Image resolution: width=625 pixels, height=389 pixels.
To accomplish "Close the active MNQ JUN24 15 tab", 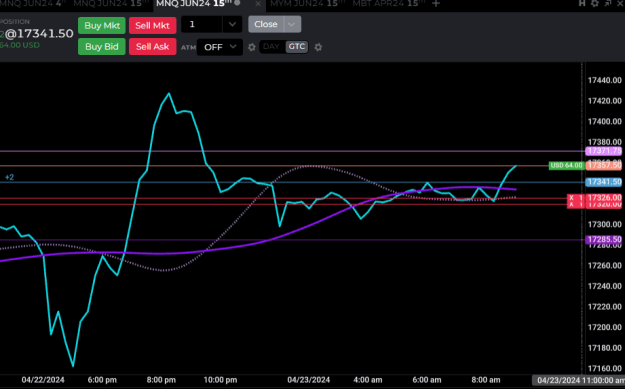I will [x=258, y=4].
